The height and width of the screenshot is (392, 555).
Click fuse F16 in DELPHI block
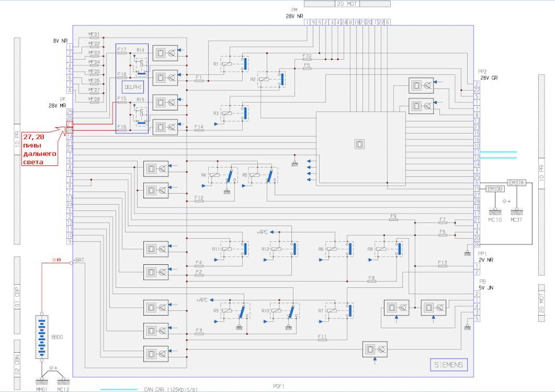(122, 130)
